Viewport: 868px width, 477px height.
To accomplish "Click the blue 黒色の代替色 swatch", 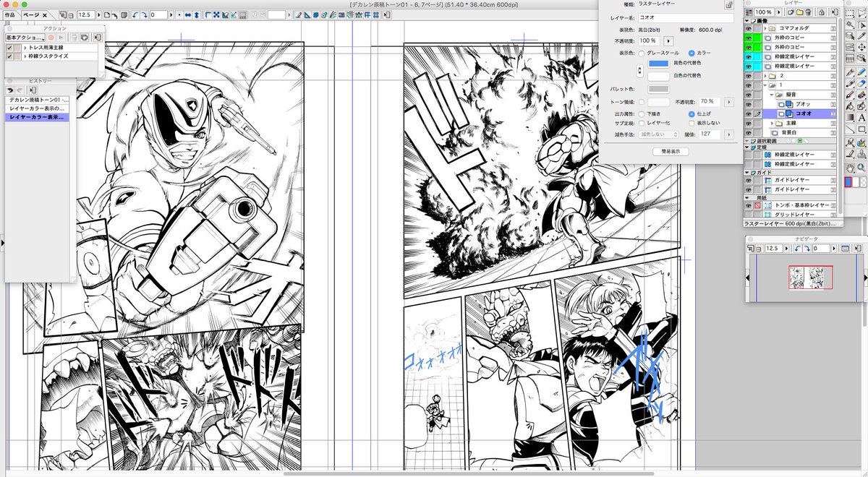I will tap(659, 64).
